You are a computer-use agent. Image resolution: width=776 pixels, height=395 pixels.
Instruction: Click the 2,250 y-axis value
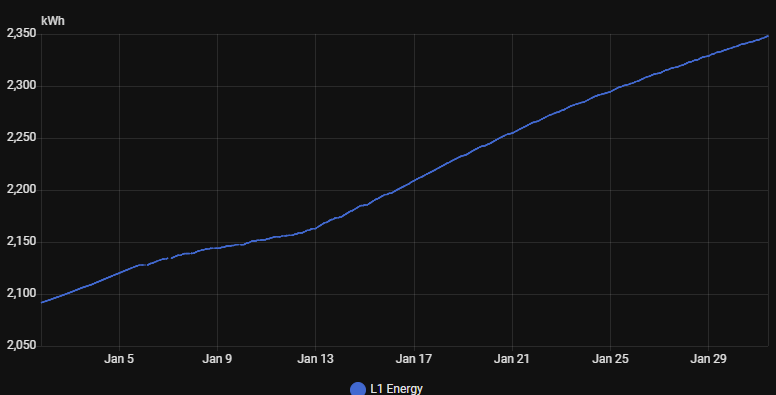coord(21,137)
